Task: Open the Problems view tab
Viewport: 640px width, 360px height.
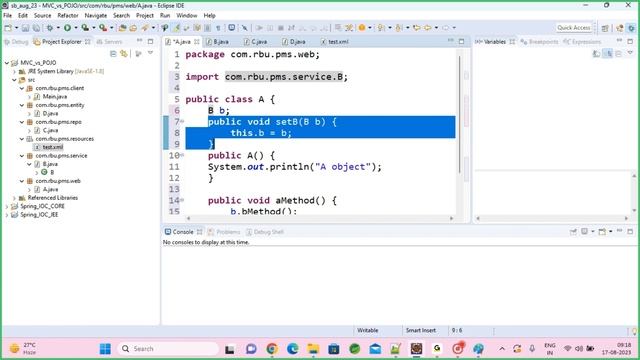Action: (224, 232)
